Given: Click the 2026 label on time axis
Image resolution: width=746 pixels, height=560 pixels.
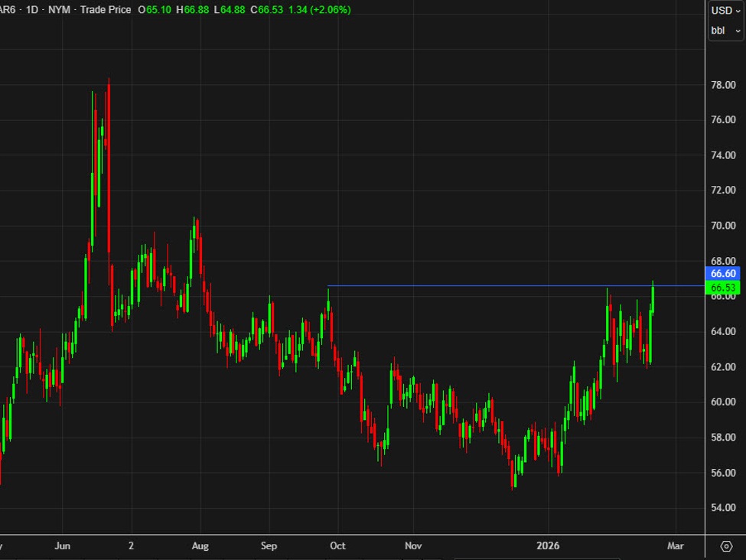Looking at the screenshot, I should click(x=548, y=546).
